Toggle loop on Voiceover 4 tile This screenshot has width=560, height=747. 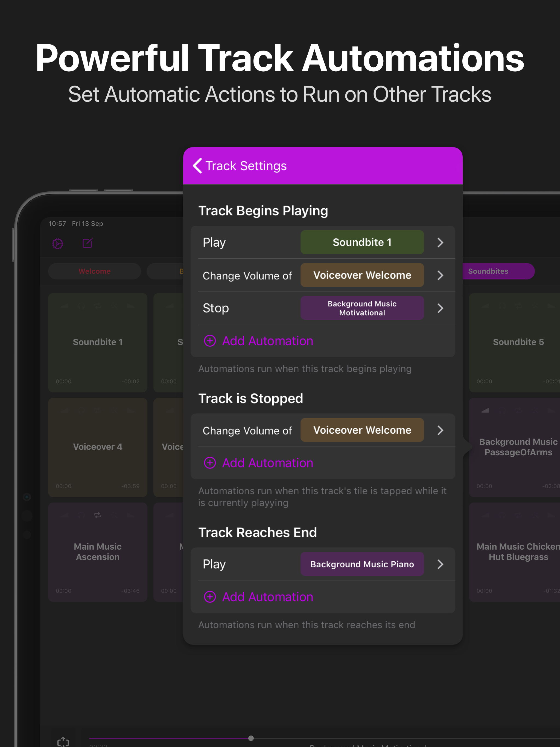pos(98,411)
